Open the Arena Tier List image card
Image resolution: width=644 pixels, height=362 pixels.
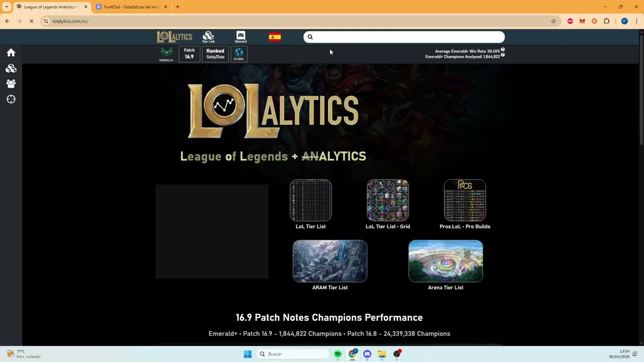tap(446, 261)
